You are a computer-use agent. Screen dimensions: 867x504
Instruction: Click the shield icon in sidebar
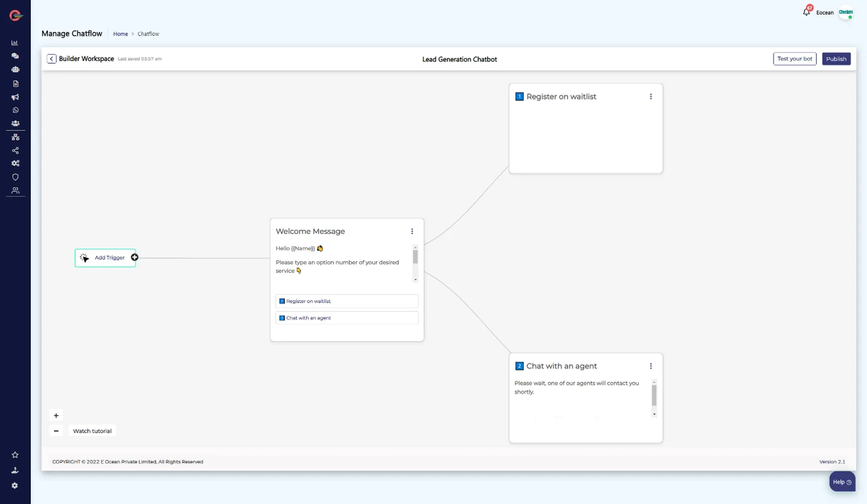[15, 177]
